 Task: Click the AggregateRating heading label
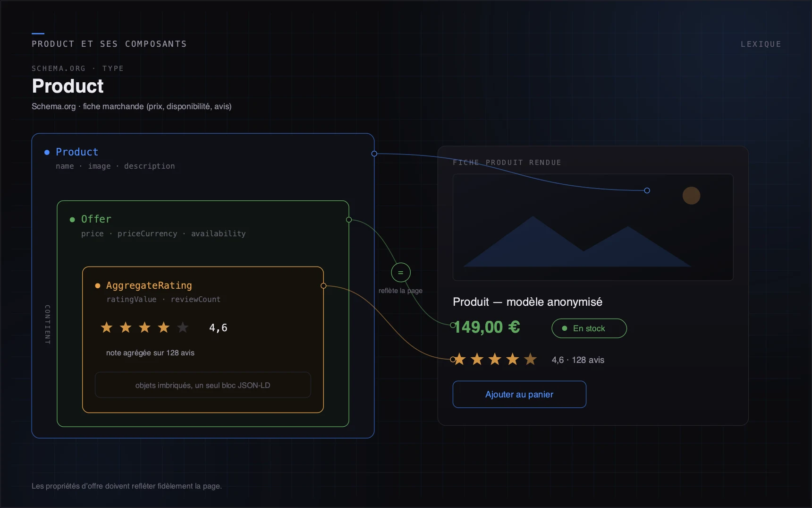(x=149, y=285)
